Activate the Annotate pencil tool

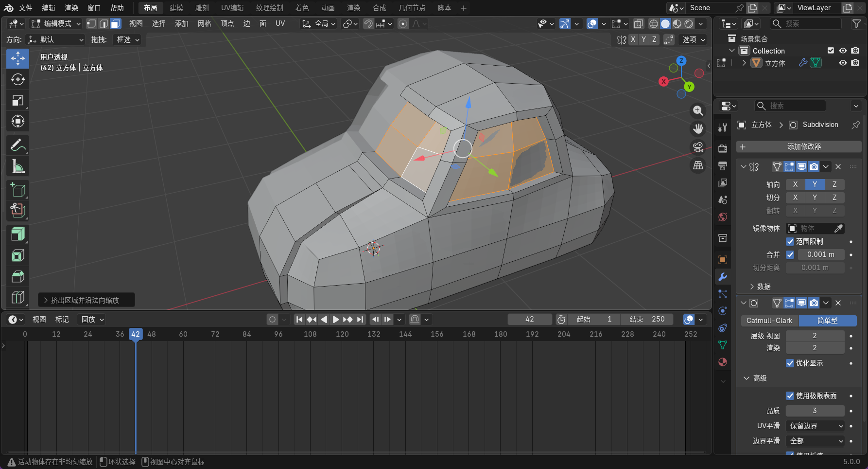click(x=17, y=145)
